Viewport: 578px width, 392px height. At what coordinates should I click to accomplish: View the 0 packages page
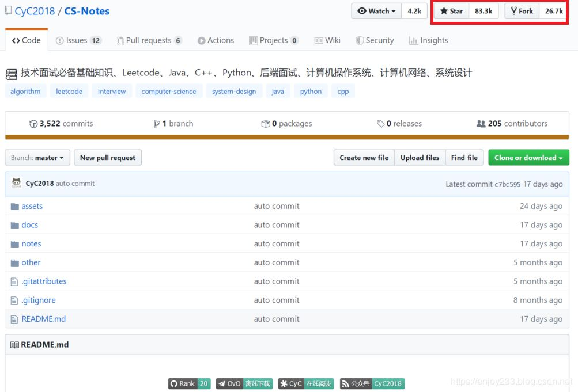click(x=286, y=124)
